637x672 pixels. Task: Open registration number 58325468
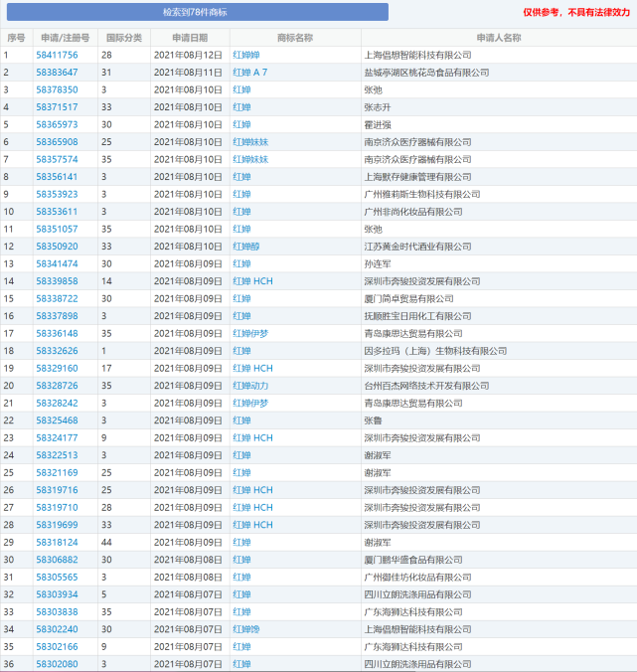57,420
